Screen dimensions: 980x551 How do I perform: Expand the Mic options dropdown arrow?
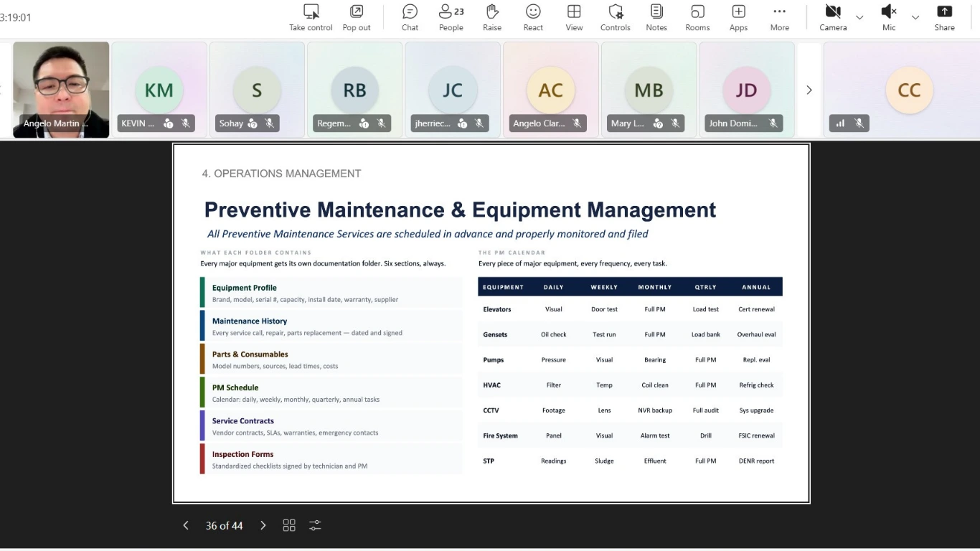915,17
